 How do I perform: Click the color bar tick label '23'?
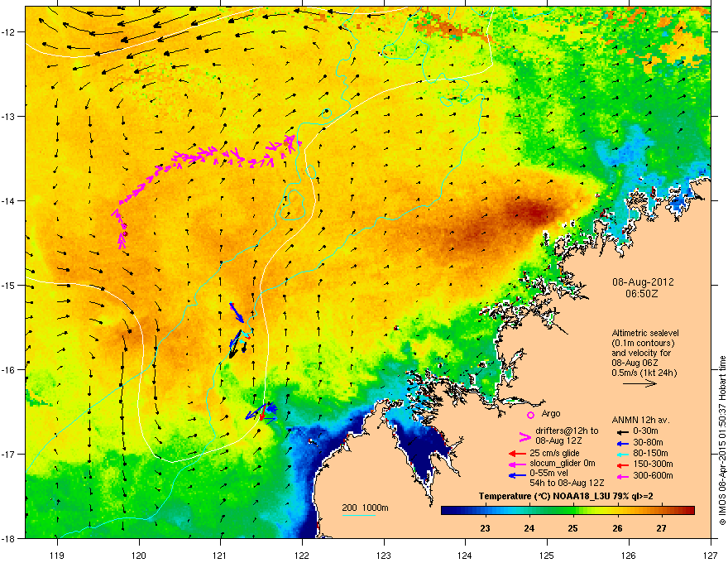[485, 528]
